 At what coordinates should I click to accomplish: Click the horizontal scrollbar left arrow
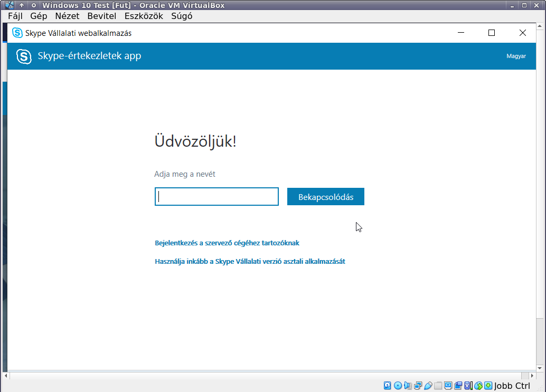pyautogui.click(x=6, y=376)
